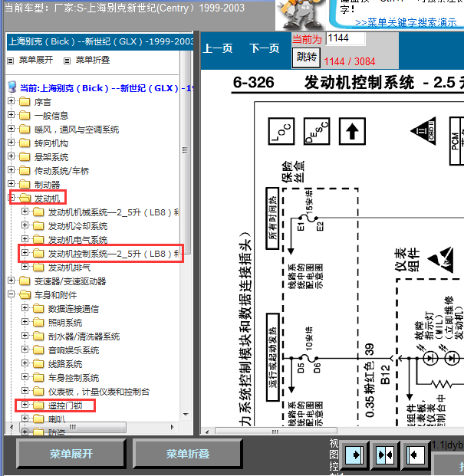
Task: Click the folder icon of 序言
Action: click(x=25, y=101)
